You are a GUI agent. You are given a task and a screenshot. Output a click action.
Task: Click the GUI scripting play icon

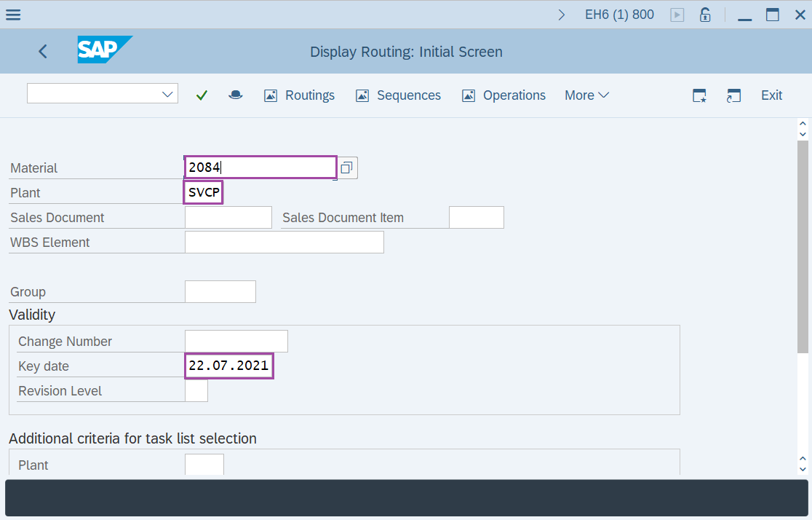click(x=677, y=14)
